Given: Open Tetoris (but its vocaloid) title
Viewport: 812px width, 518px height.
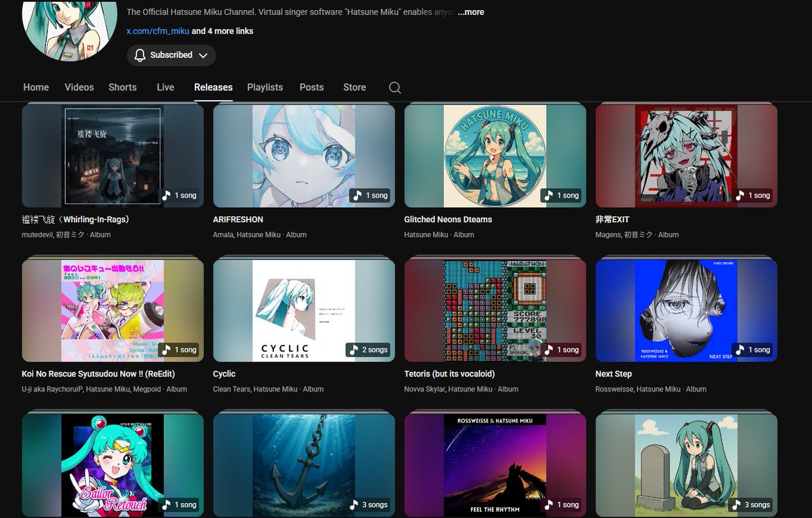Looking at the screenshot, I should 449,374.
